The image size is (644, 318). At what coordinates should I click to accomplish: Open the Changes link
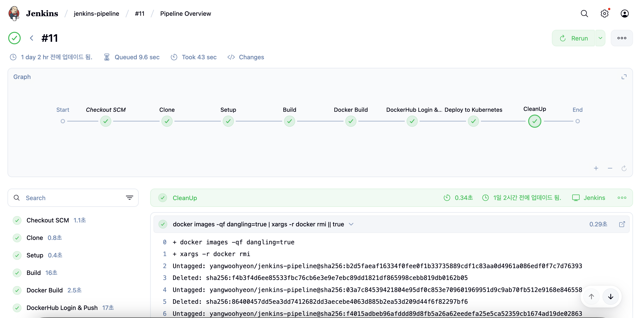tap(251, 57)
